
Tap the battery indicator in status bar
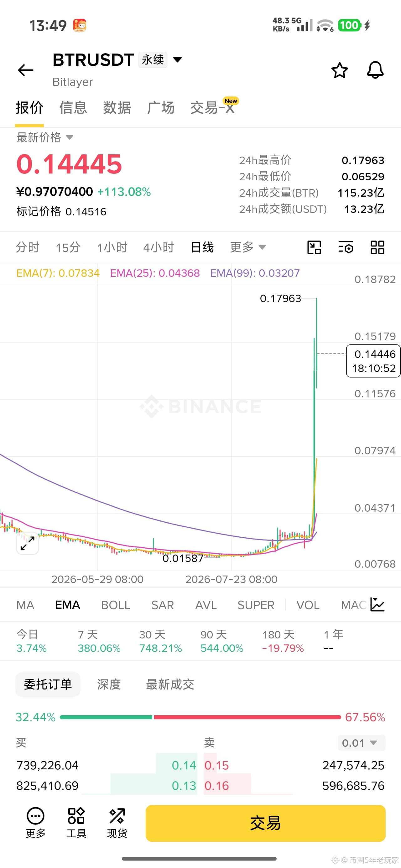(x=350, y=25)
